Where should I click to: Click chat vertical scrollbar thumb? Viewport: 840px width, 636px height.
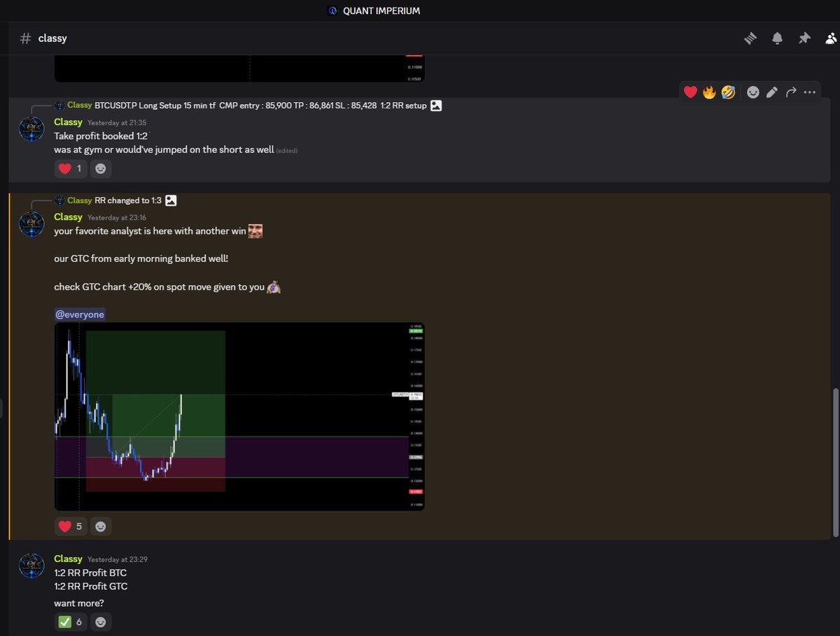pos(835,462)
